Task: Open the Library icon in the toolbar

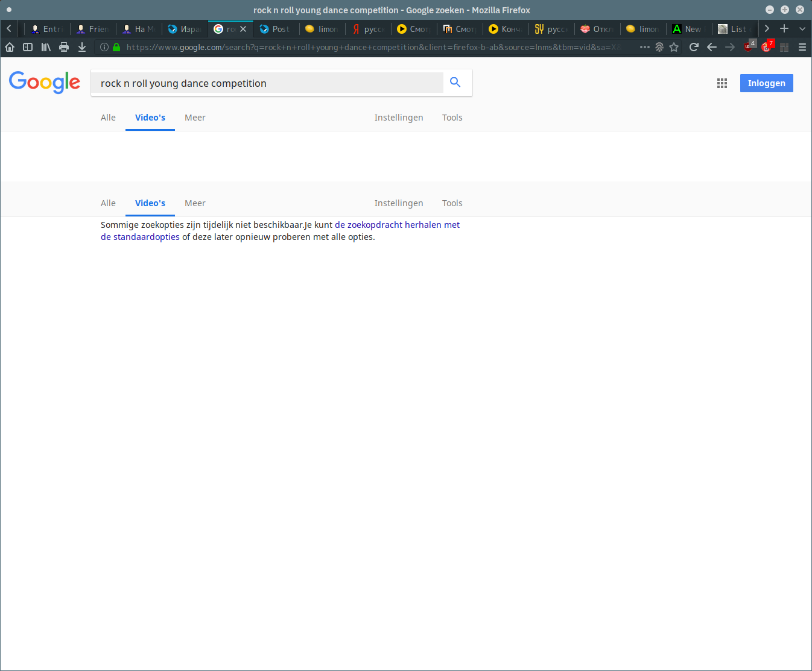Action: [x=46, y=47]
